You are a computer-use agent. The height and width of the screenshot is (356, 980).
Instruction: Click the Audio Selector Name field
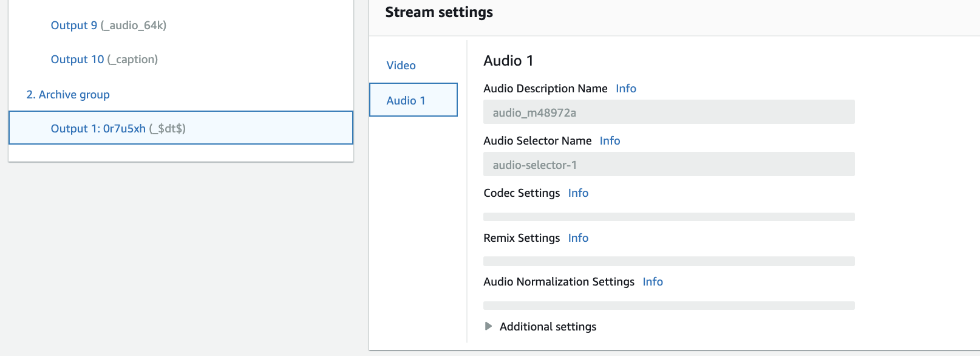669,165
